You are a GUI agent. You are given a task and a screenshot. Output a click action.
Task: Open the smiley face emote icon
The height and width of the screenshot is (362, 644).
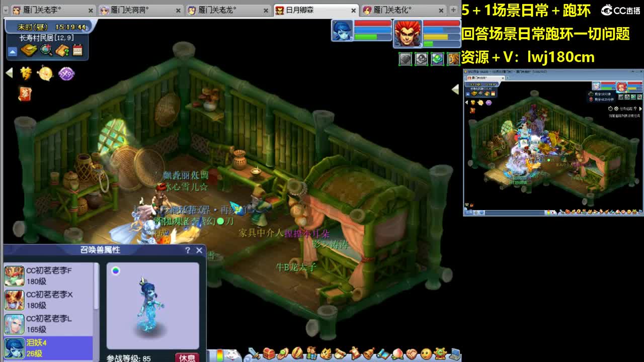pyautogui.click(x=426, y=354)
